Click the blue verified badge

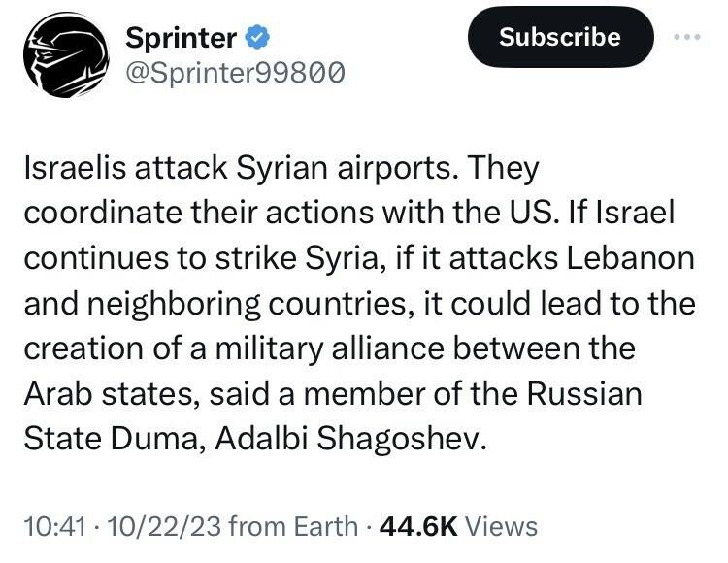(x=256, y=38)
